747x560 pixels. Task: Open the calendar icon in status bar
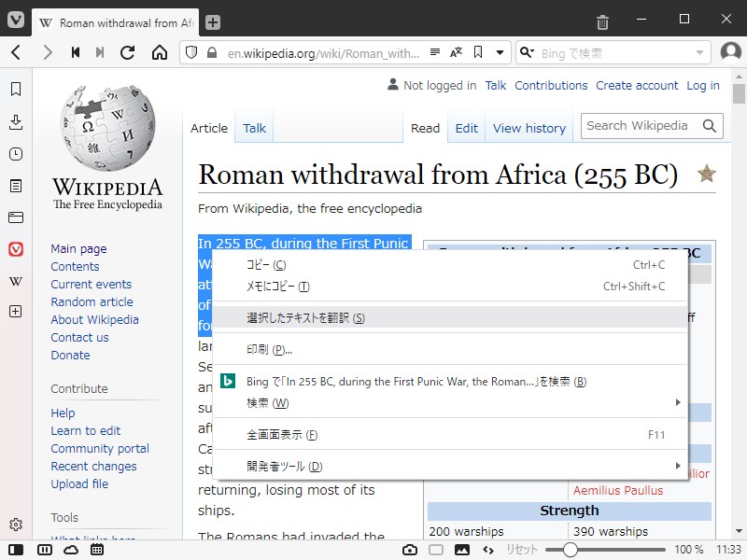(x=97, y=550)
